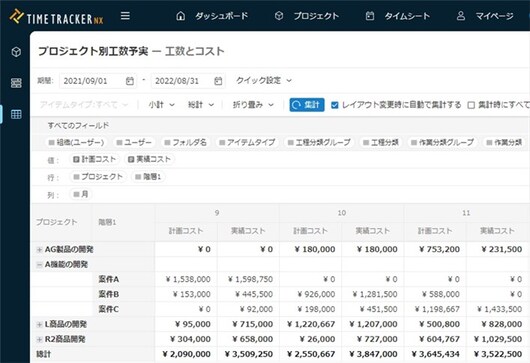The image size is (530, 363).
Task: Expand the AG製品の開発 project row
Action: (x=40, y=250)
